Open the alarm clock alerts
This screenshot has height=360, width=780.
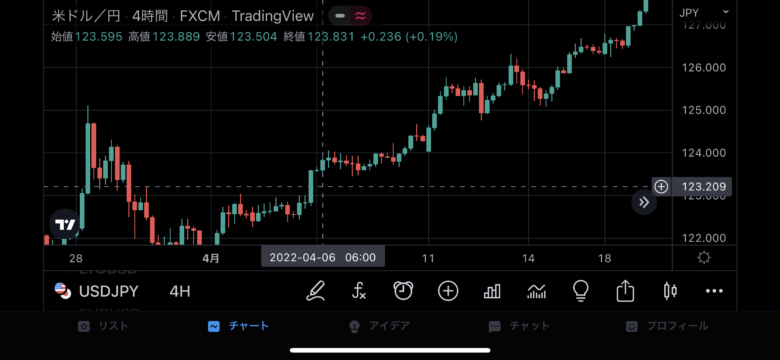tap(403, 291)
